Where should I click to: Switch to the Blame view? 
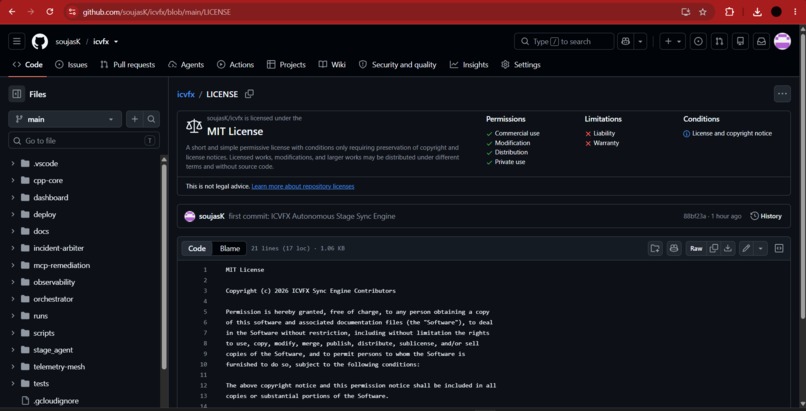(x=230, y=249)
